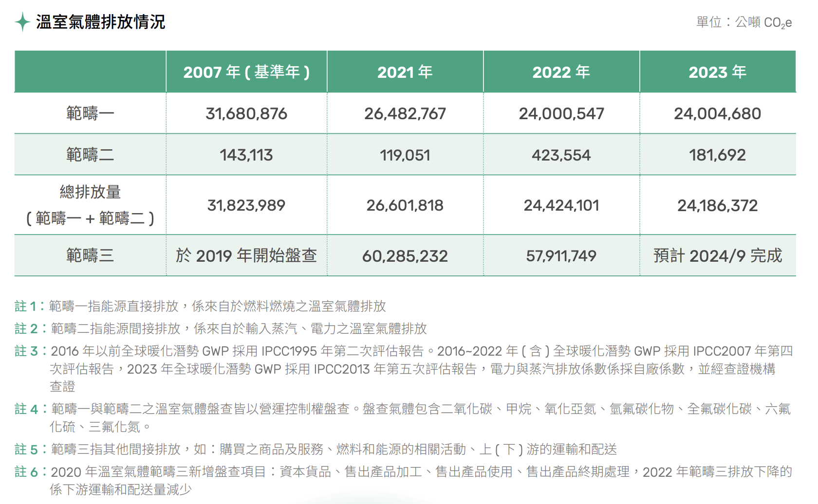The height and width of the screenshot is (504, 818).
Task: Select column header 2021 年
Action: point(405,72)
